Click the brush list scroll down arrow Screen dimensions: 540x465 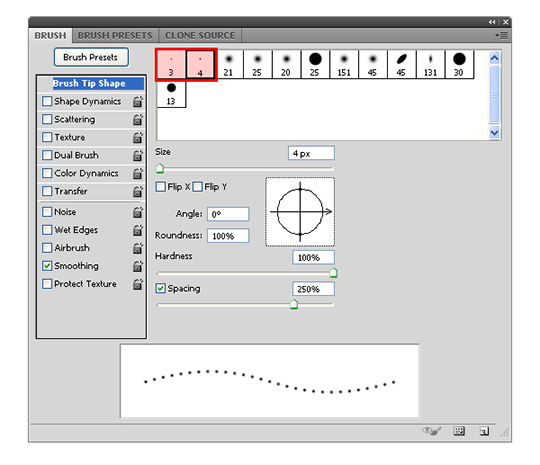494,133
